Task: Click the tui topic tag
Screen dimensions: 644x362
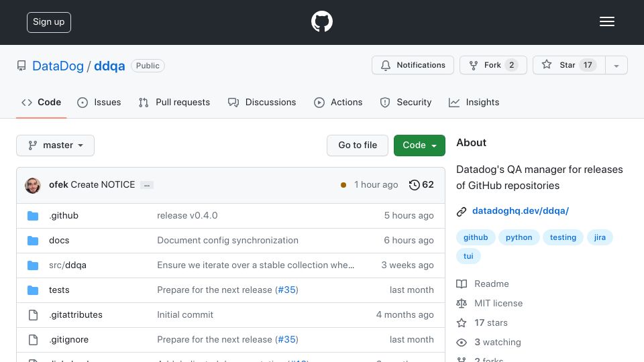Action: (468, 256)
